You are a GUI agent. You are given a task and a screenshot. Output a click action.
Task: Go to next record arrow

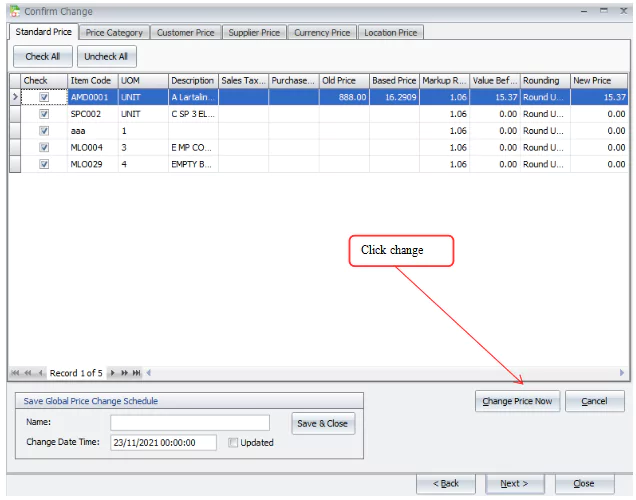click(112, 373)
